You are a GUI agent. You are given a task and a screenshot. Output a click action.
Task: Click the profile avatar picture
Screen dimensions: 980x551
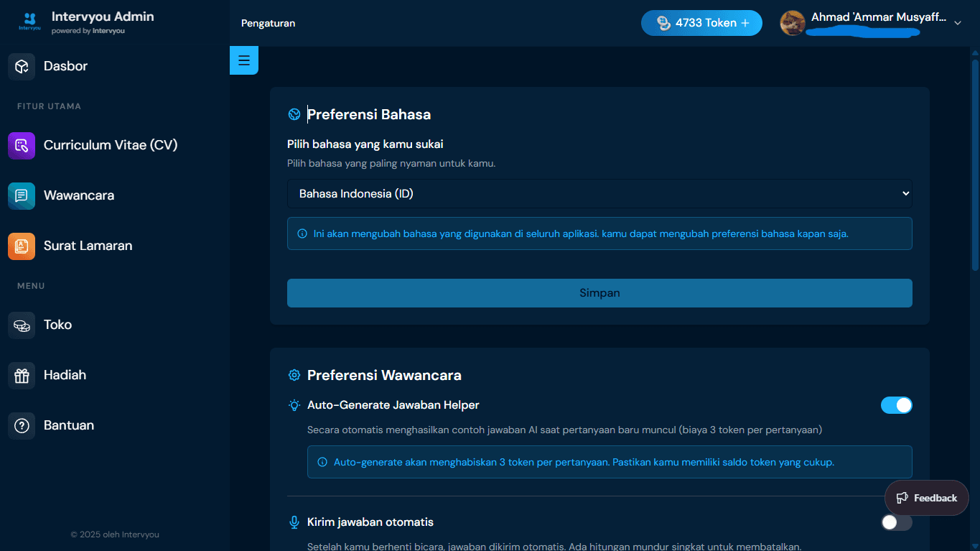pyautogui.click(x=793, y=23)
